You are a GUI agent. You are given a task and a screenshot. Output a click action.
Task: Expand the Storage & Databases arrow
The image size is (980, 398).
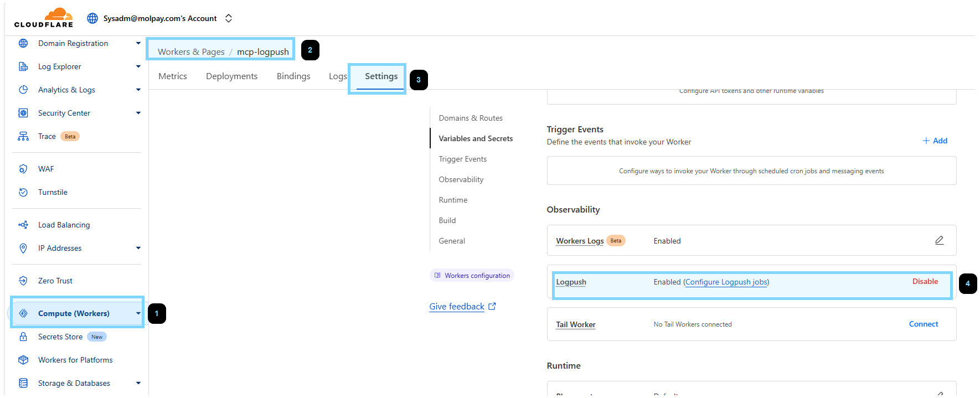click(x=138, y=383)
